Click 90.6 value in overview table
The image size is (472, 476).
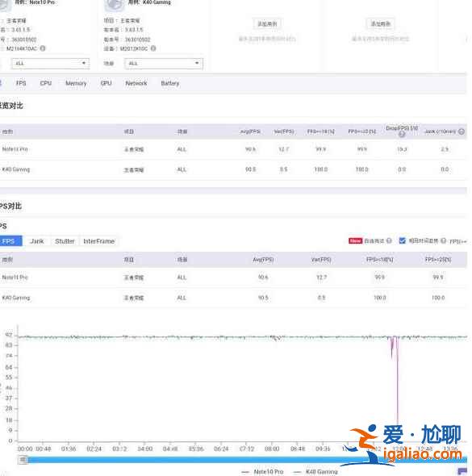pyautogui.click(x=250, y=149)
